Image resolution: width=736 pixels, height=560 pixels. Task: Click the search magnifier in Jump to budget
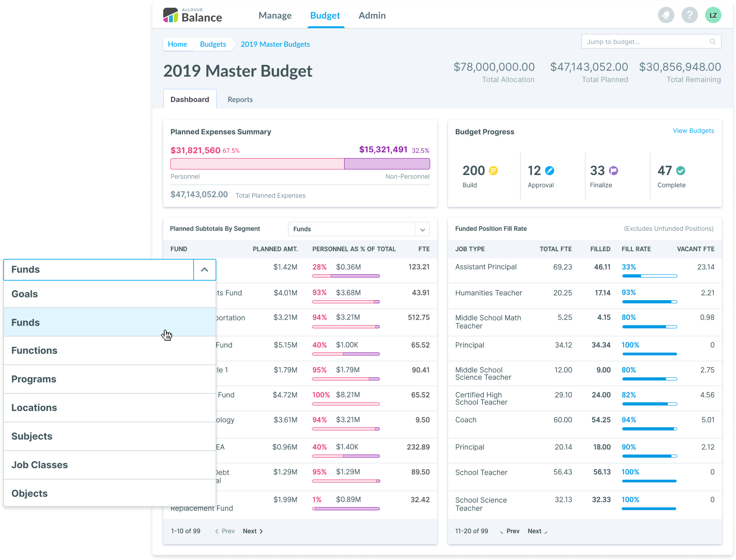click(x=712, y=42)
